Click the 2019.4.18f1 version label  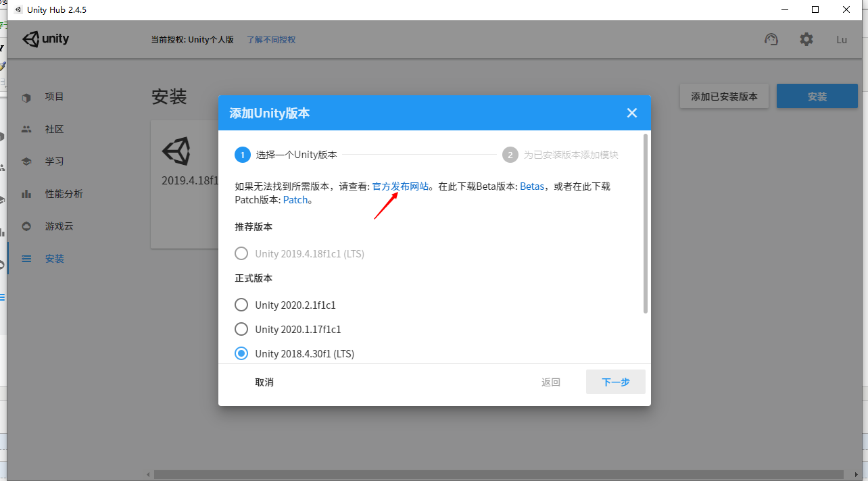[190, 180]
